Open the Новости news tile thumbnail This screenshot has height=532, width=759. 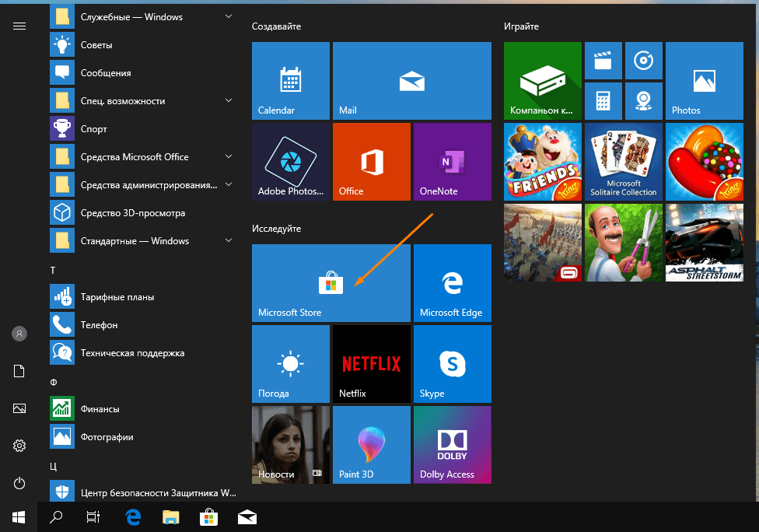pos(290,445)
